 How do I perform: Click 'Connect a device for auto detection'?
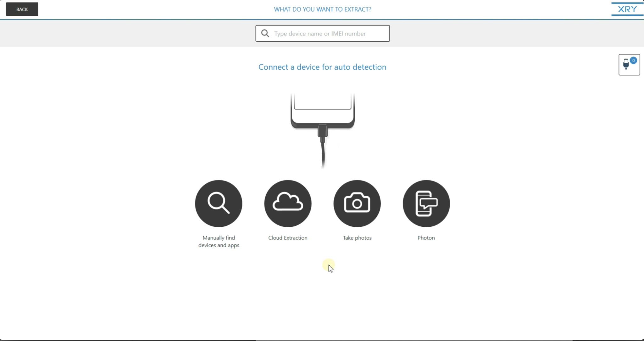(x=322, y=67)
